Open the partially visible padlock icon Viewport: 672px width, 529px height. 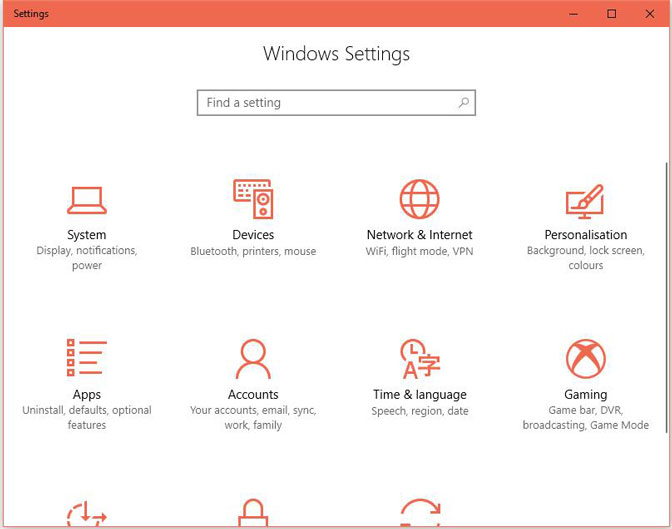[x=253, y=512]
